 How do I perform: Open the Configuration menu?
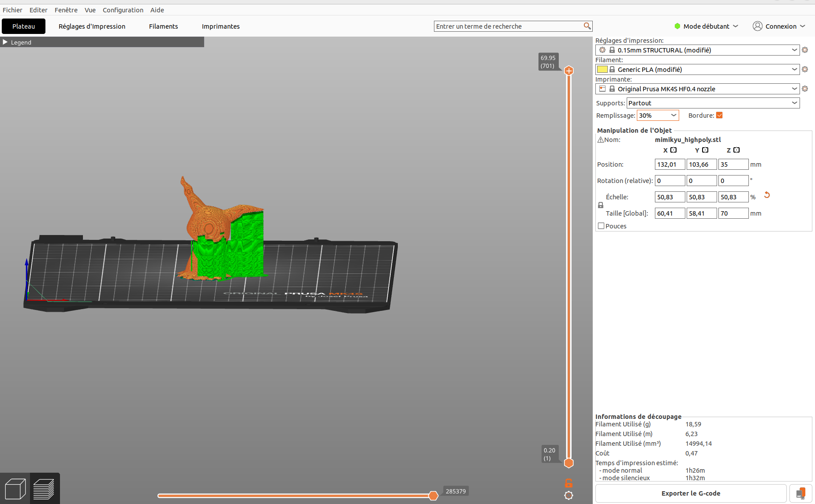[123, 10]
